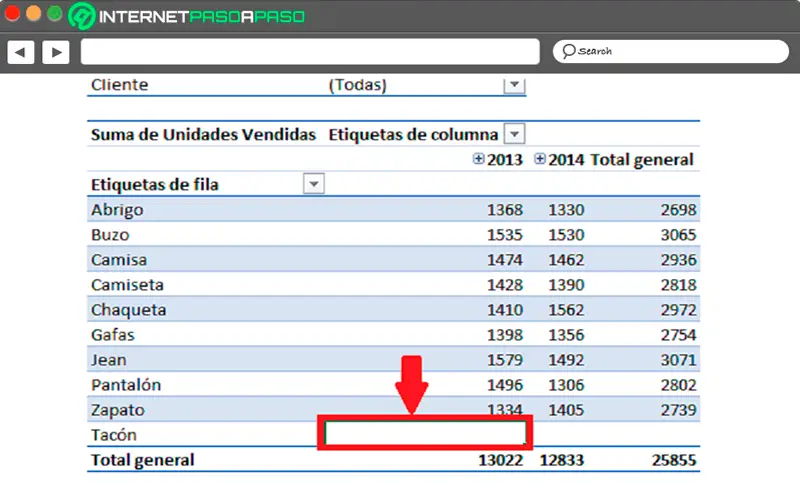Image resolution: width=800 pixels, height=500 pixels.
Task: Click the magnifier icon in Search box
Action: (x=568, y=51)
